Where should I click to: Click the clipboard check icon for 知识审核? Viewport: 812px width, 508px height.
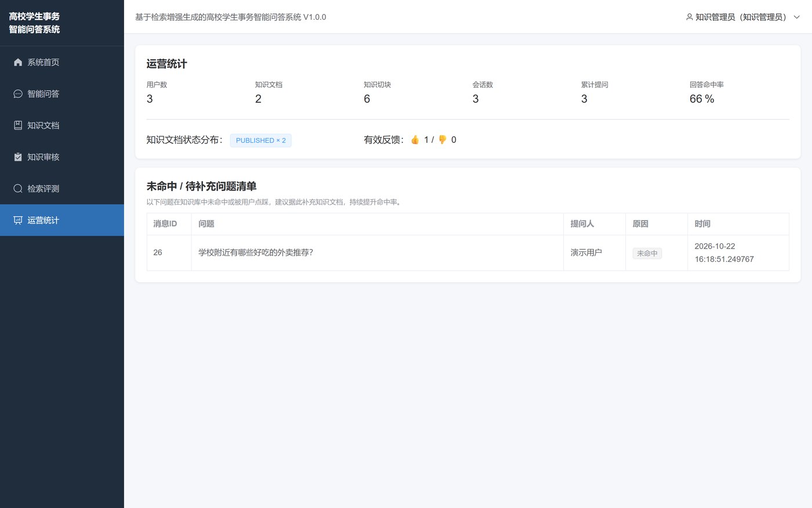[x=18, y=157]
